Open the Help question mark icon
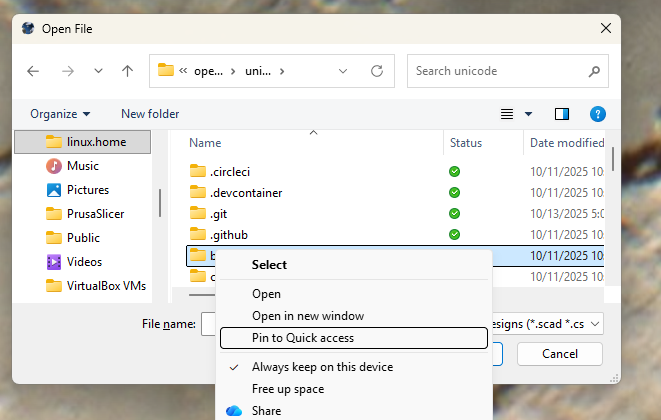 pyautogui.click(x=598, y=114)
